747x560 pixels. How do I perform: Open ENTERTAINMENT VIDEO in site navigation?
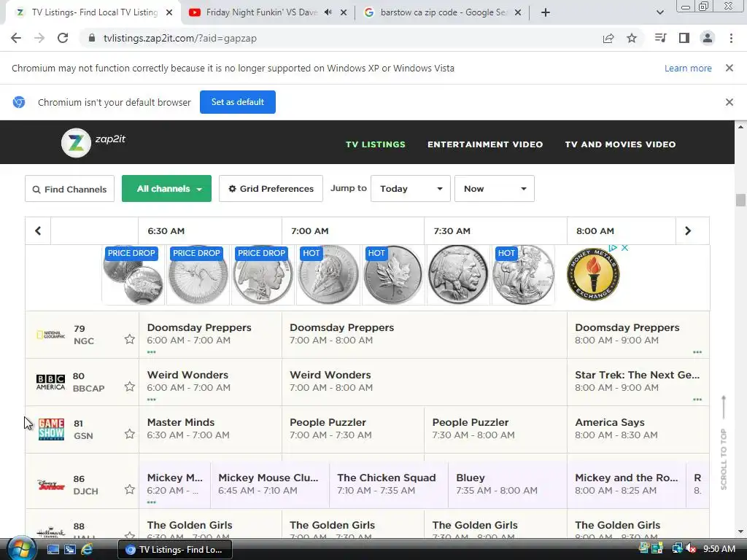pos(485,144)
